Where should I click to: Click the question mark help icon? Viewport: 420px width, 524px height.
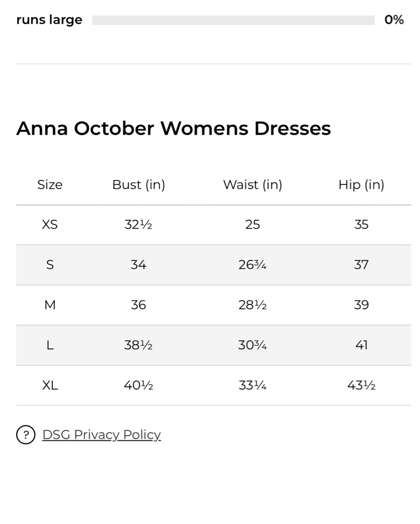tap(26, 435)
